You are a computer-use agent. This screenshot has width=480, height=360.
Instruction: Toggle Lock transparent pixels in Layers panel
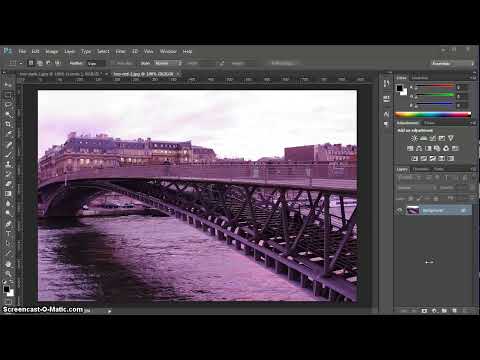pos(411,198)
